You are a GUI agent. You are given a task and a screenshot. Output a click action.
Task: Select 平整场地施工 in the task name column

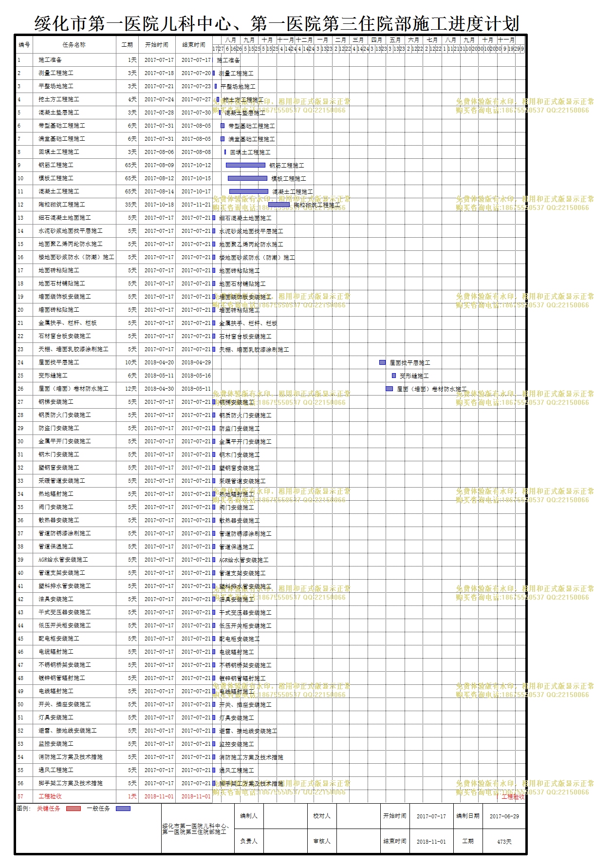tap(56, 86)
